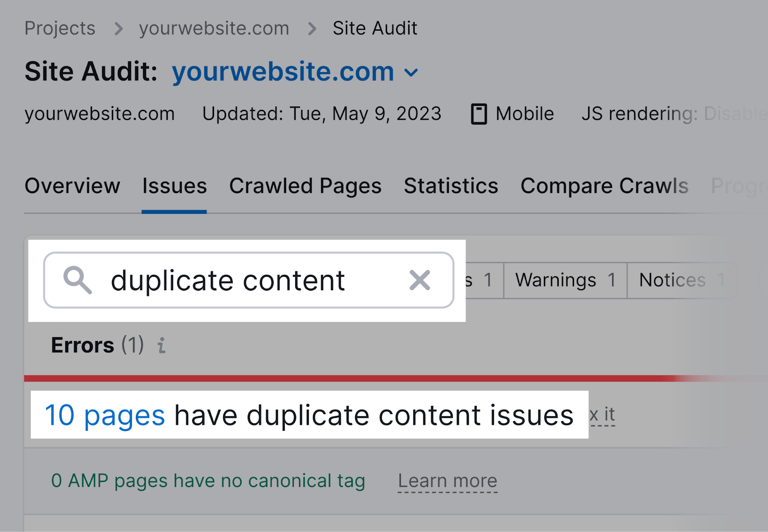
Task: Open the Crawled Pages tab
Action: click(x=306, y=186)
